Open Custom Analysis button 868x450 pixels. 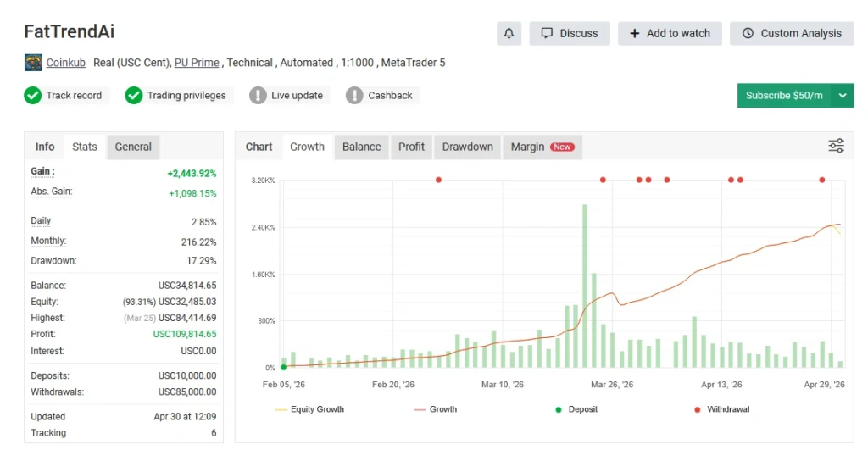point(792,33)
